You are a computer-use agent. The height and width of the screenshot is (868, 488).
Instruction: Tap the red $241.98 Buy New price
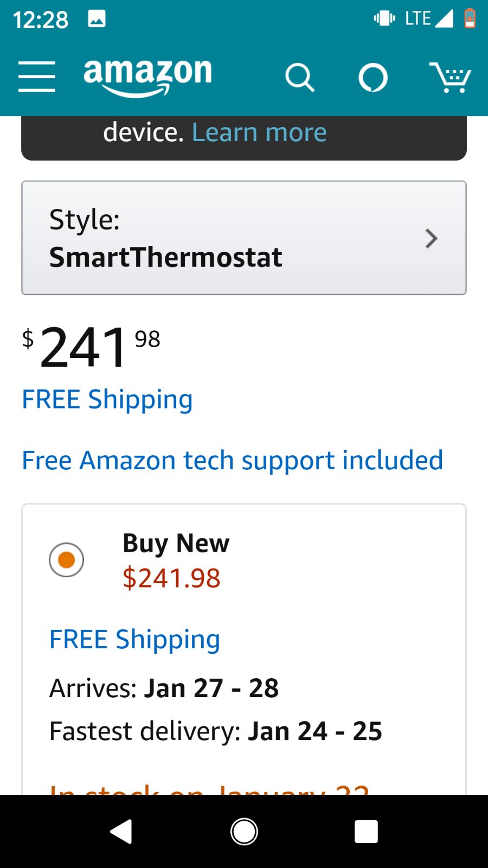click(171, 578)
